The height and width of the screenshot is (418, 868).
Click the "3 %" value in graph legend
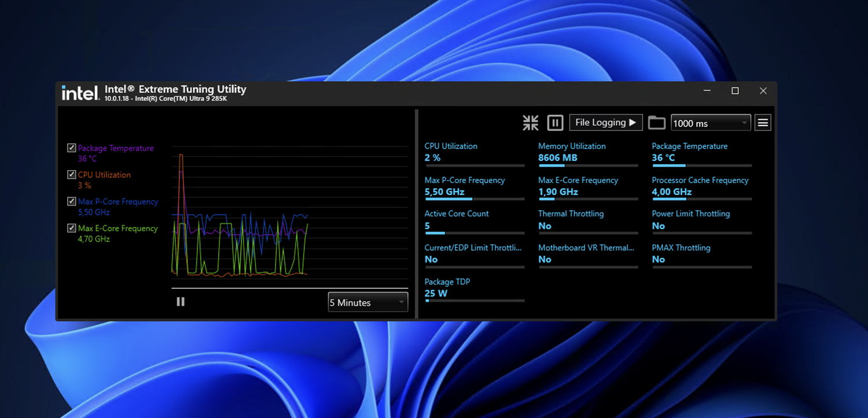click(x=84, y=186)
